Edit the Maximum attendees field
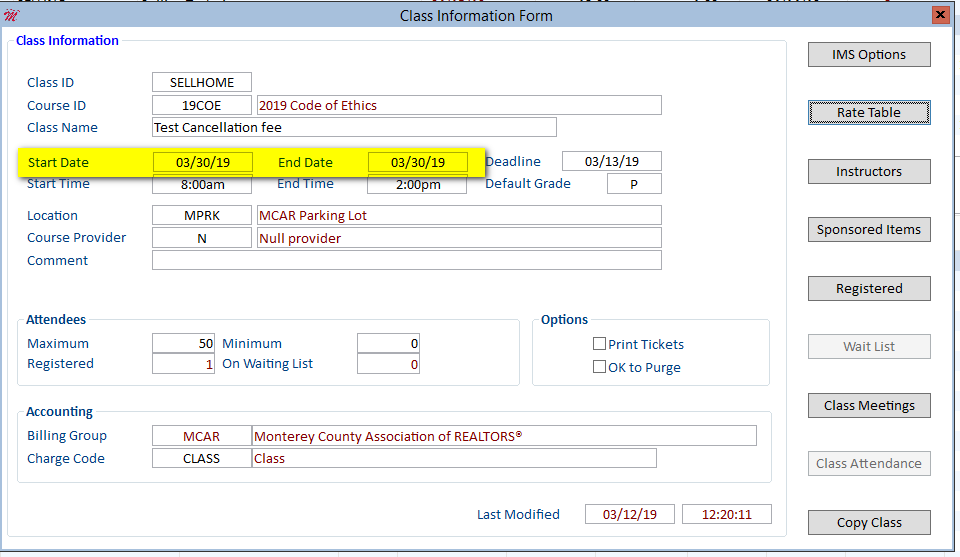The width and height of the screenshot is (960, 557). pos(183,343)
